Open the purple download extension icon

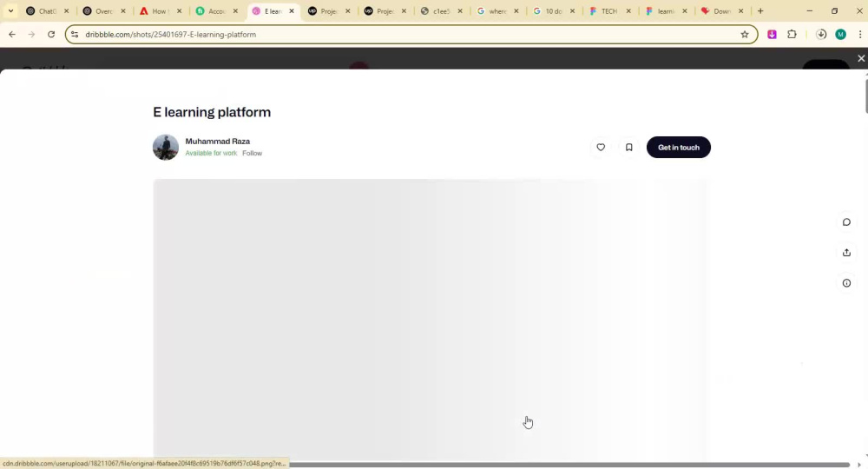click(x=772, y=35)
